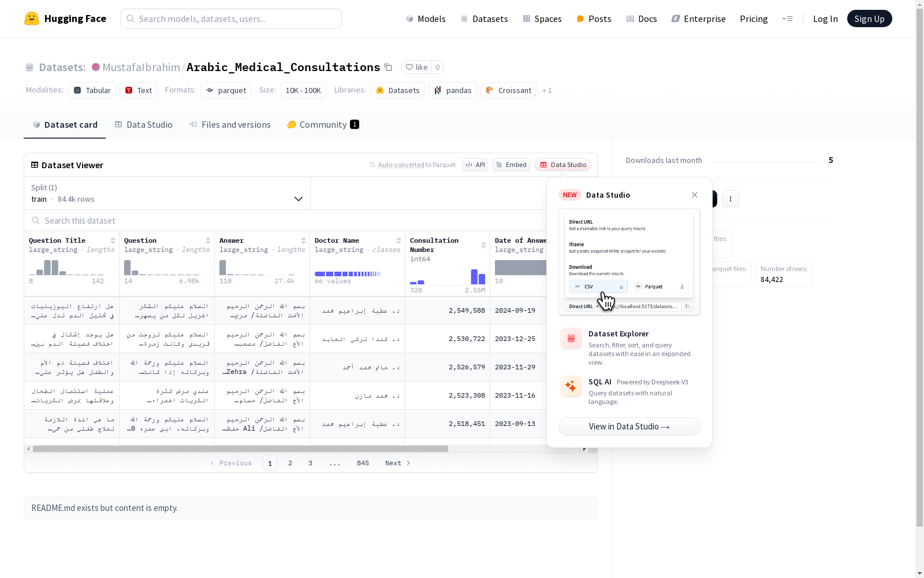Open the SQL AI feature entry

[x=629, y=391]
